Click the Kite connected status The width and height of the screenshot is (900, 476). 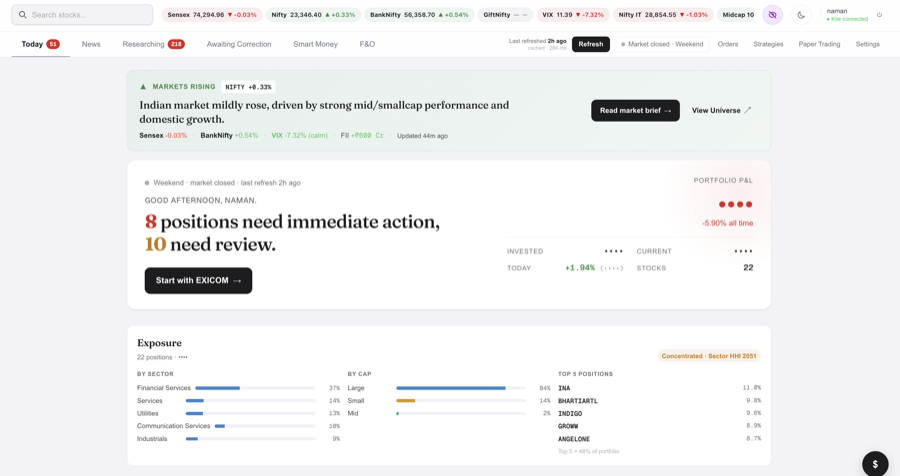tap(847, 19)
